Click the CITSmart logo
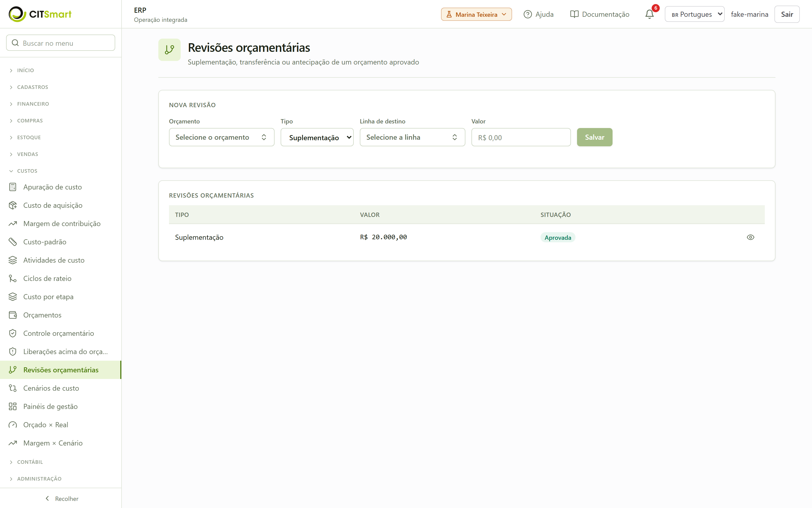 (40, 14)
